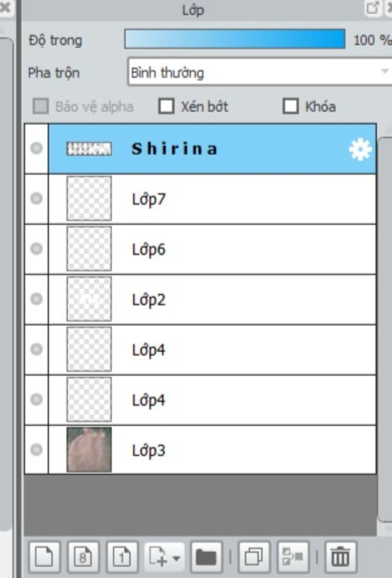Select the Lớp6 layer
Image resolution: width=392 pixels, height=578 pixels.
click(212, 249)
